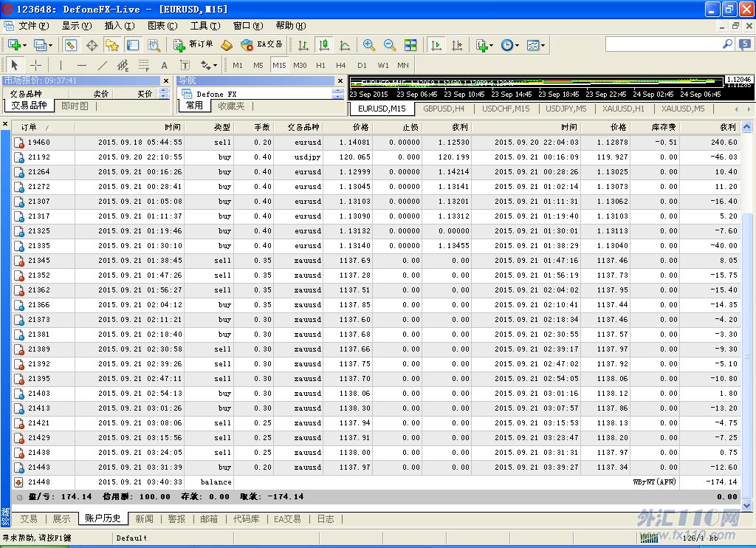Click the 新订单 new order button
Screen dimensions: 756x548
pos(193,45)
